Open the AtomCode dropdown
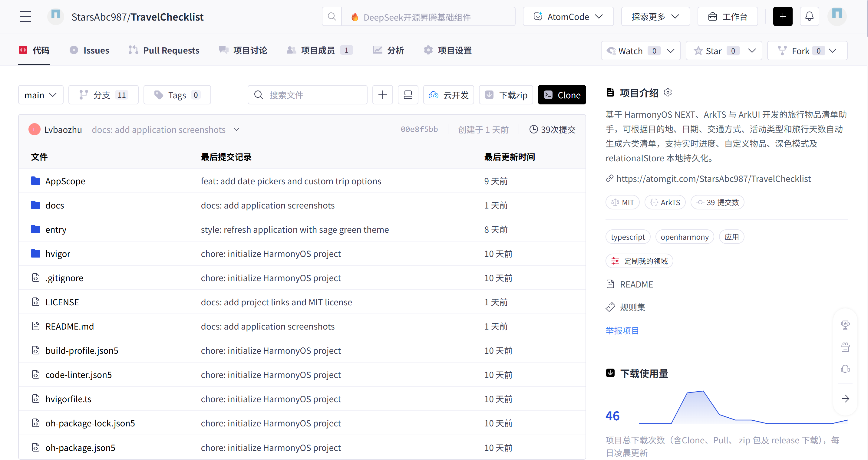The width and height of the screenshot is (868, 460). [568, 17]
